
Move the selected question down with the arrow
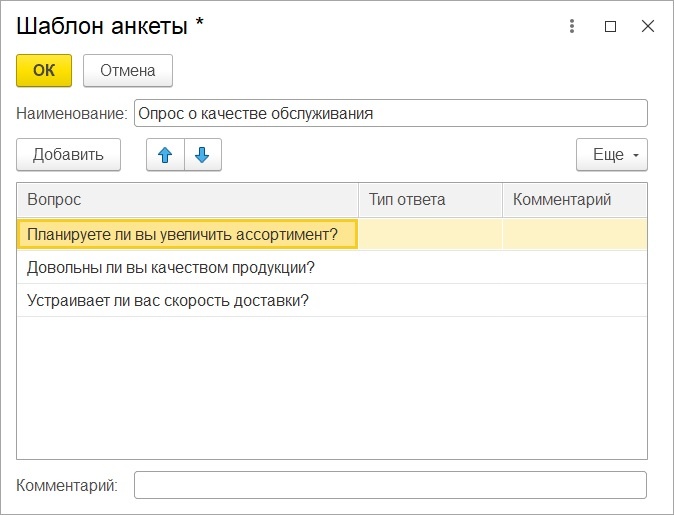[x=202, y=155]
